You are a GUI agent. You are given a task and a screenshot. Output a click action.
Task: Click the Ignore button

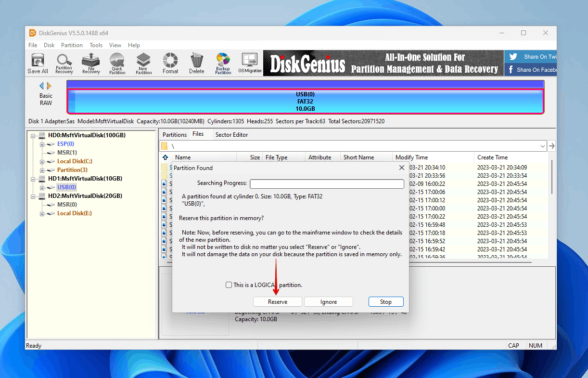coord(329,302)
